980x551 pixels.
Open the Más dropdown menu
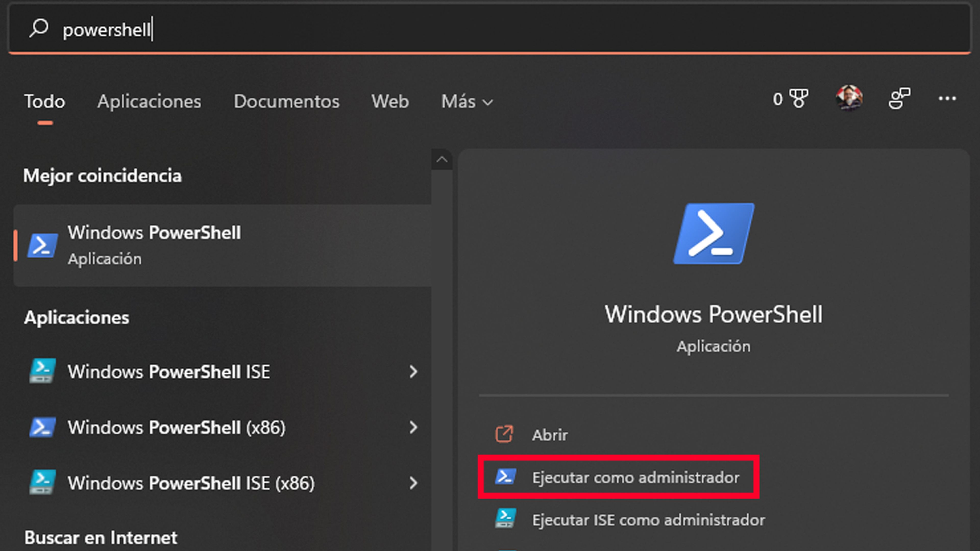tap(467, 102)
